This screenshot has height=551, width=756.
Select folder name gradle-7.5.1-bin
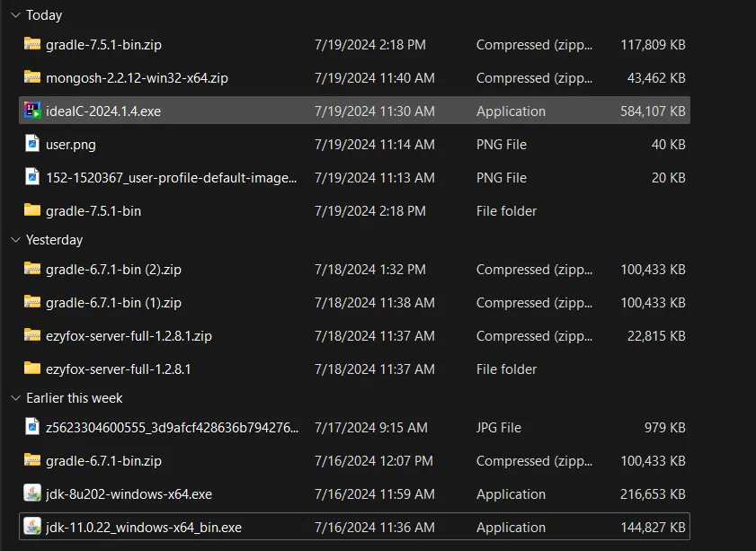pos(93,211)
